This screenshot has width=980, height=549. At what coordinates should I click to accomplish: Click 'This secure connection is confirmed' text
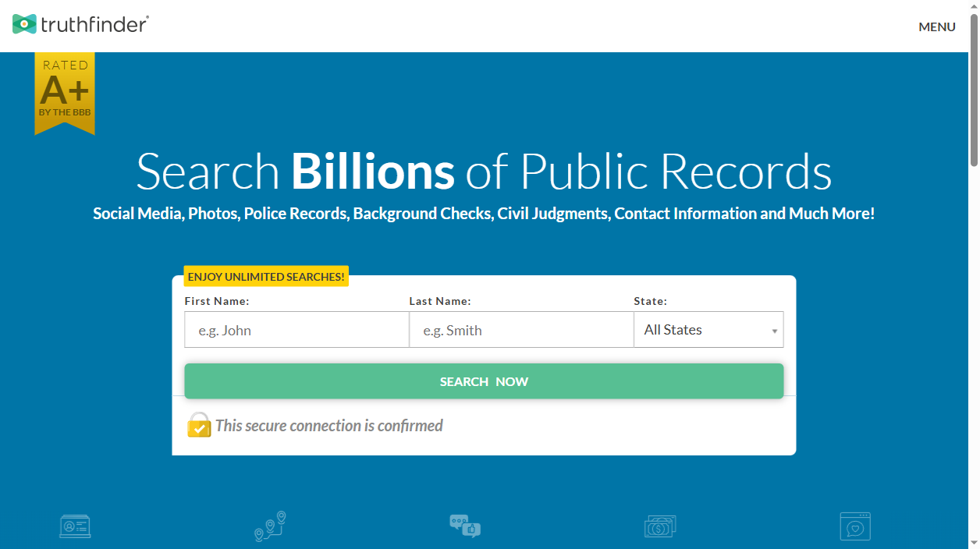point(329,426)
